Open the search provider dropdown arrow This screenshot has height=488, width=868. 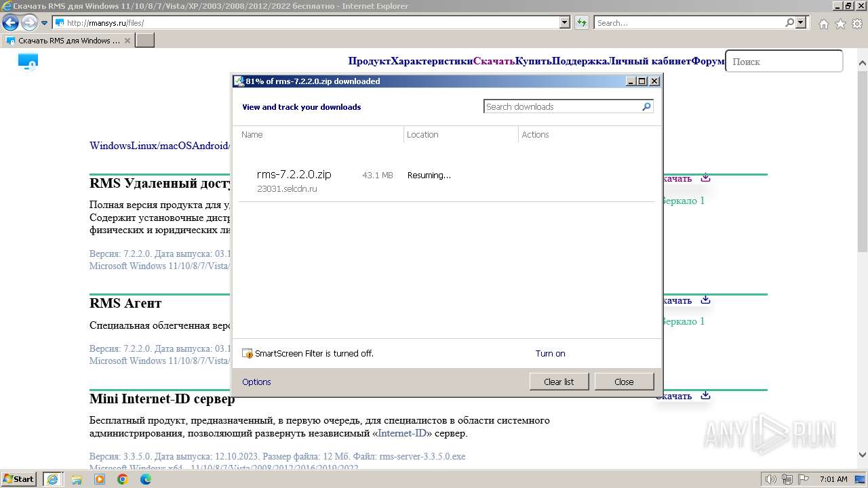[801, 22]
